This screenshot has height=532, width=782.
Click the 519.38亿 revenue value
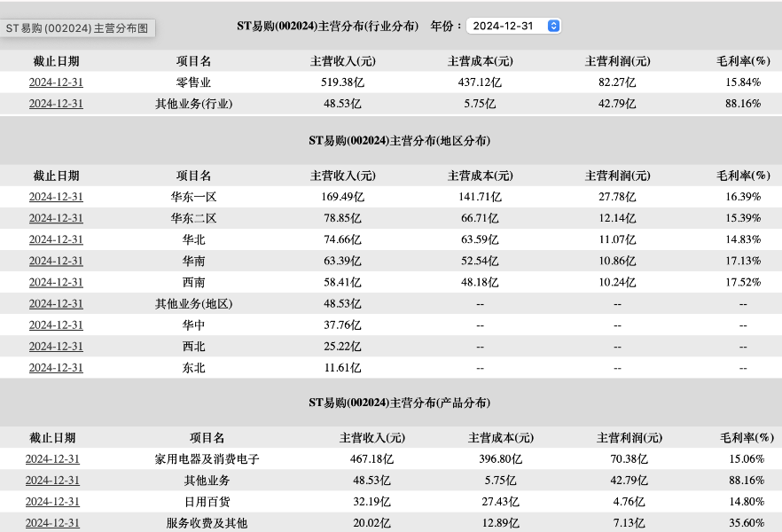click(x=342, y=82)
